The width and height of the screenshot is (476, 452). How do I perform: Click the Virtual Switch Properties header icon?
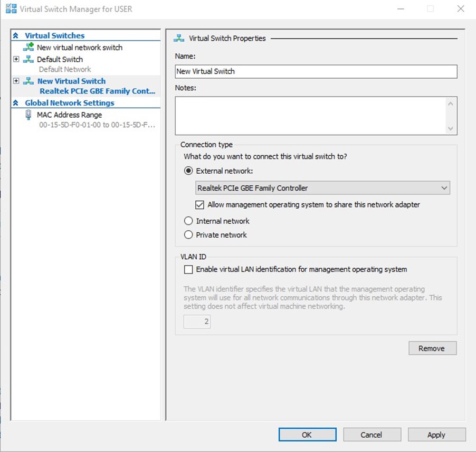tap(179, 39)
